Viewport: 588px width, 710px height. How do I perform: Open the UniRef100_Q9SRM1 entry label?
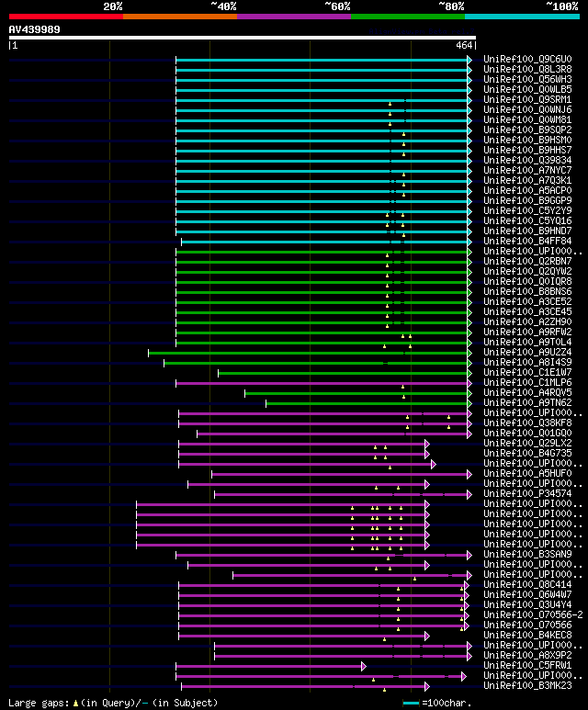(527, 99)
